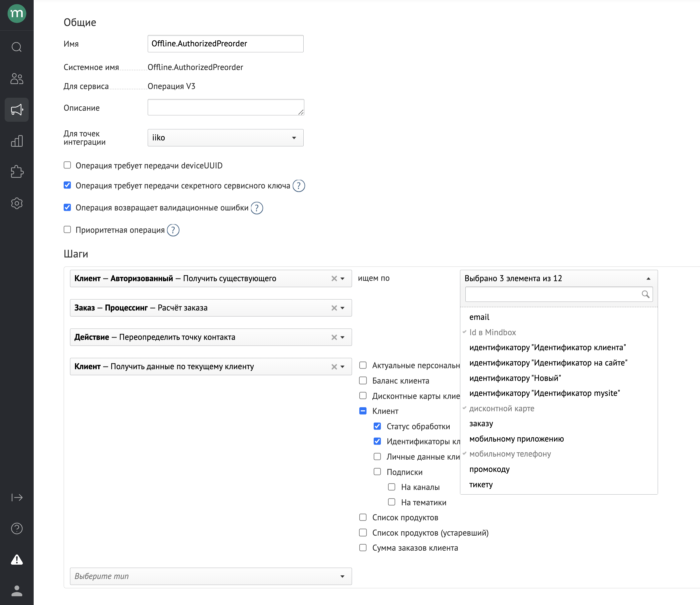Check Баланс клиента checkbox
This screenshot has width=700, height=605.
[x=363, y=381]
